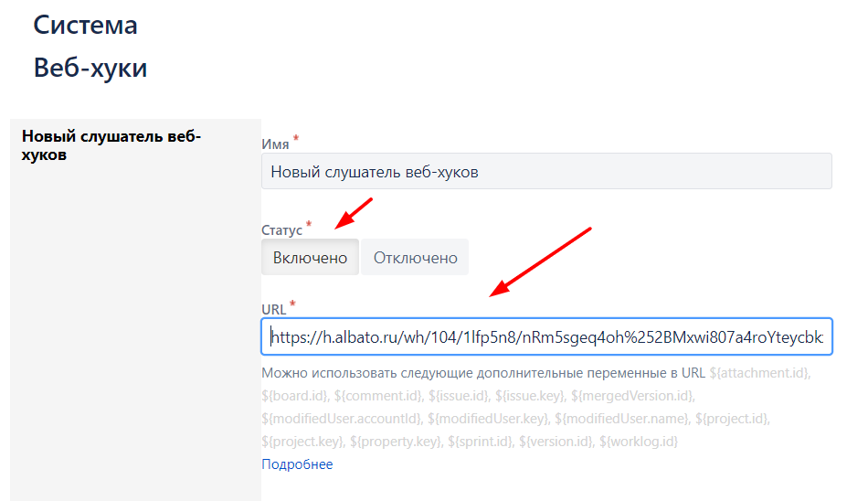Click the Имя text field

tap(545, 171)
